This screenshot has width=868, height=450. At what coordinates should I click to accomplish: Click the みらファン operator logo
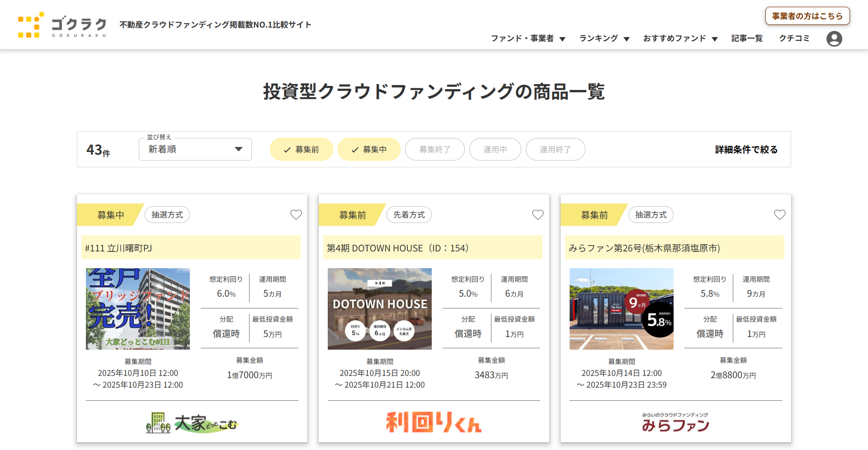(675, 423)
